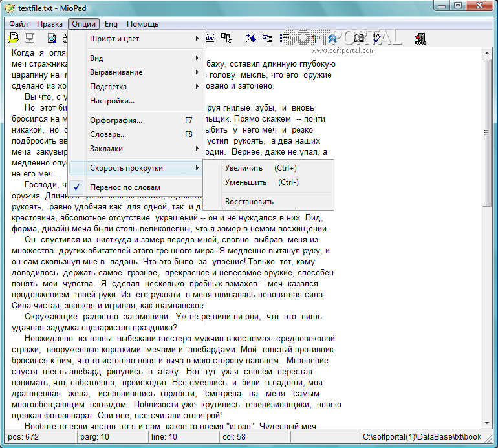Click the word 'Неожиданно' in the text

49,339
